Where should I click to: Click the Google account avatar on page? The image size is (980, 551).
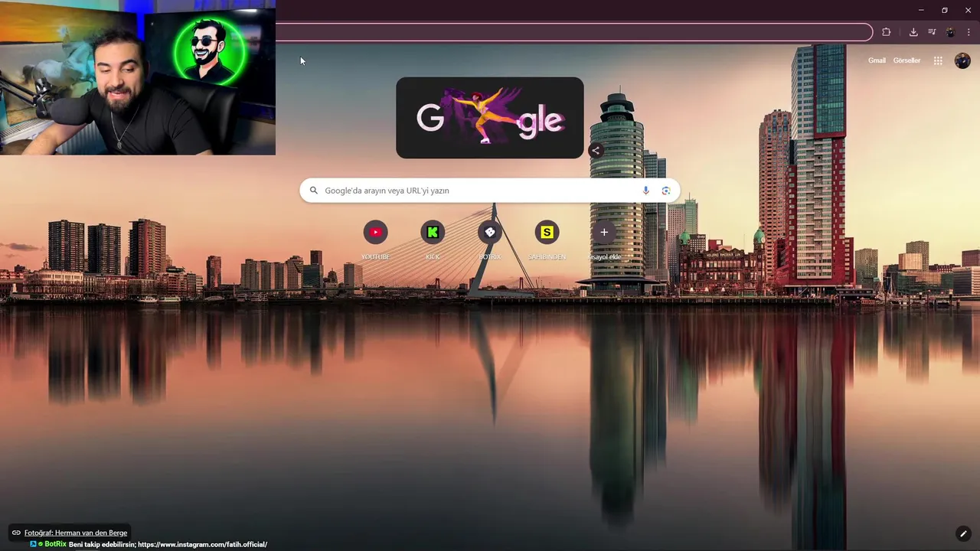(962, 60)
